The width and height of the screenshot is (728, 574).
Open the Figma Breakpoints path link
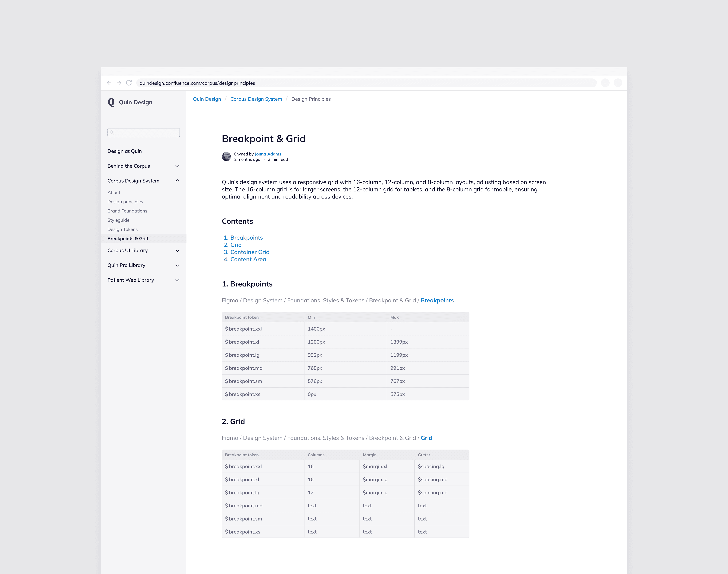coord(437,300)
